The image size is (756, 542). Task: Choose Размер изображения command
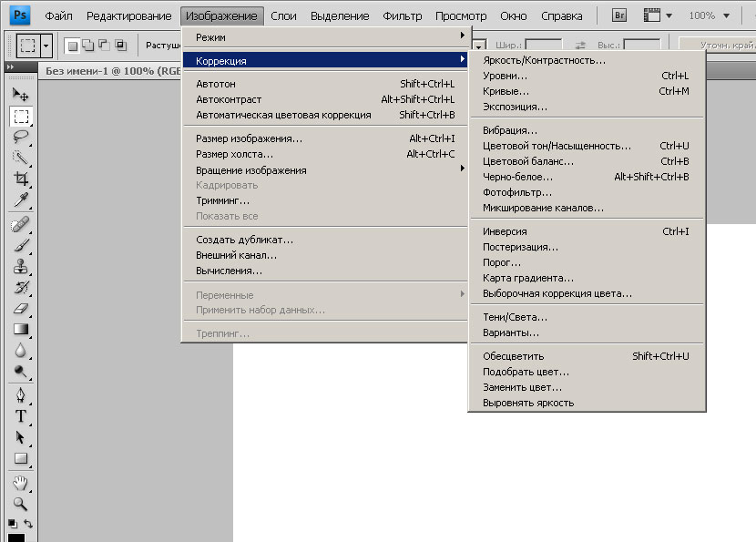324,138
